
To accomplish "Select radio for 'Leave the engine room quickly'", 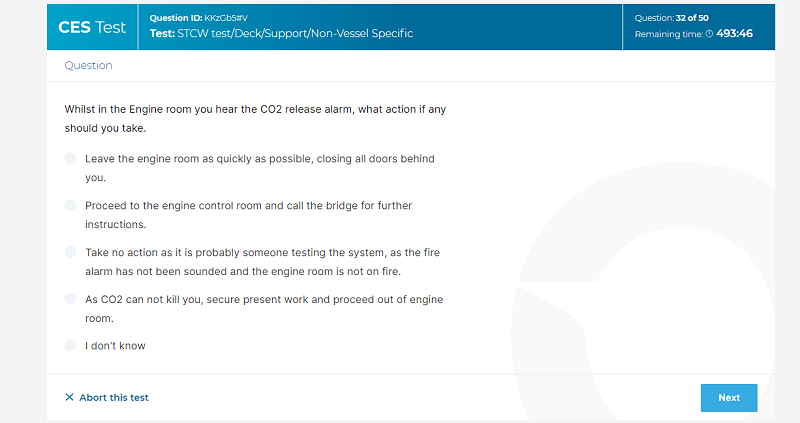I will [70, 159].
